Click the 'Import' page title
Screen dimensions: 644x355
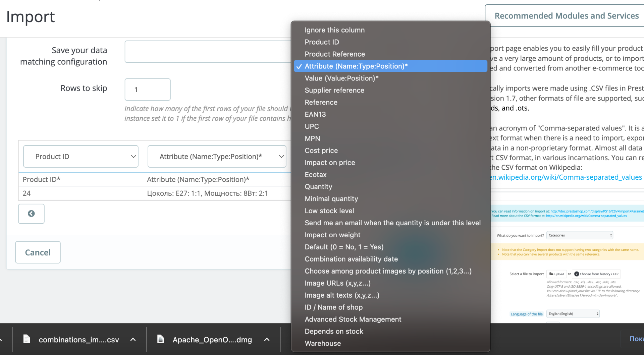pyautogui.click(x=31, y=17)
